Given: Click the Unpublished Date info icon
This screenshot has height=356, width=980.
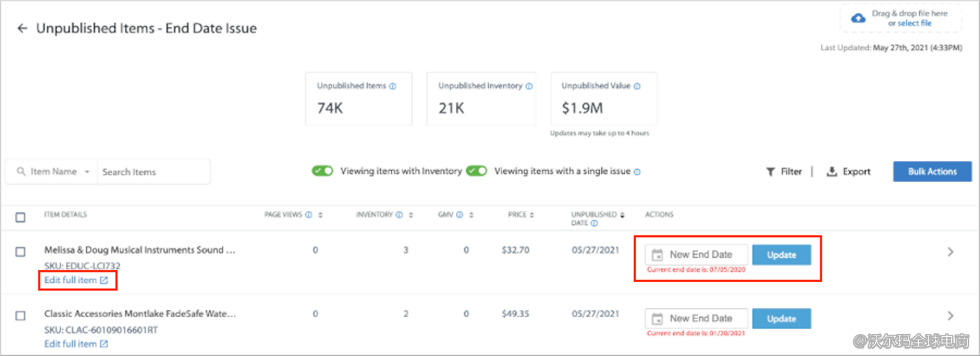Looking at the screenshot, I should (594, 223).
